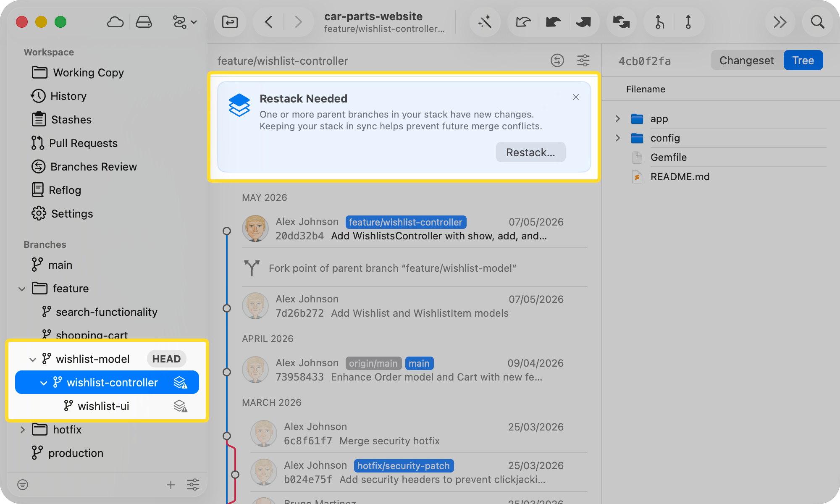
Task: Click the Sync toolbar icon
Action: (x=621, y=22)
